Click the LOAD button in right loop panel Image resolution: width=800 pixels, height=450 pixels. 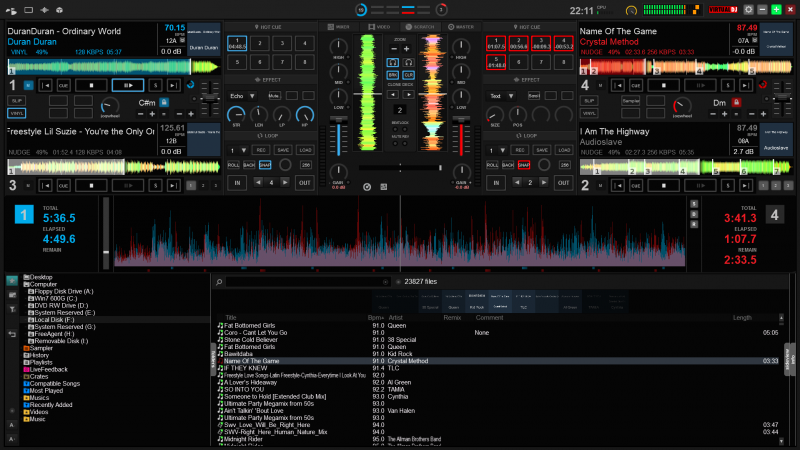(564, 150)
